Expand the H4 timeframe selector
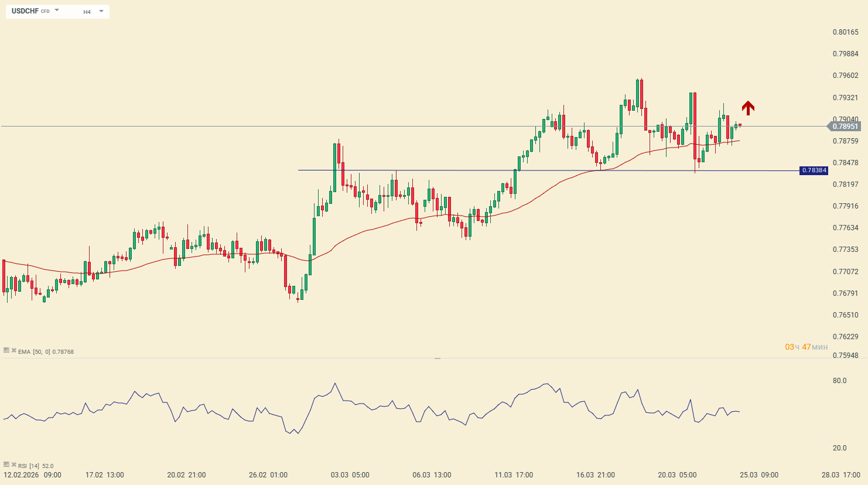868x485 pixels. pyautogui.click(x=101, y=11)
